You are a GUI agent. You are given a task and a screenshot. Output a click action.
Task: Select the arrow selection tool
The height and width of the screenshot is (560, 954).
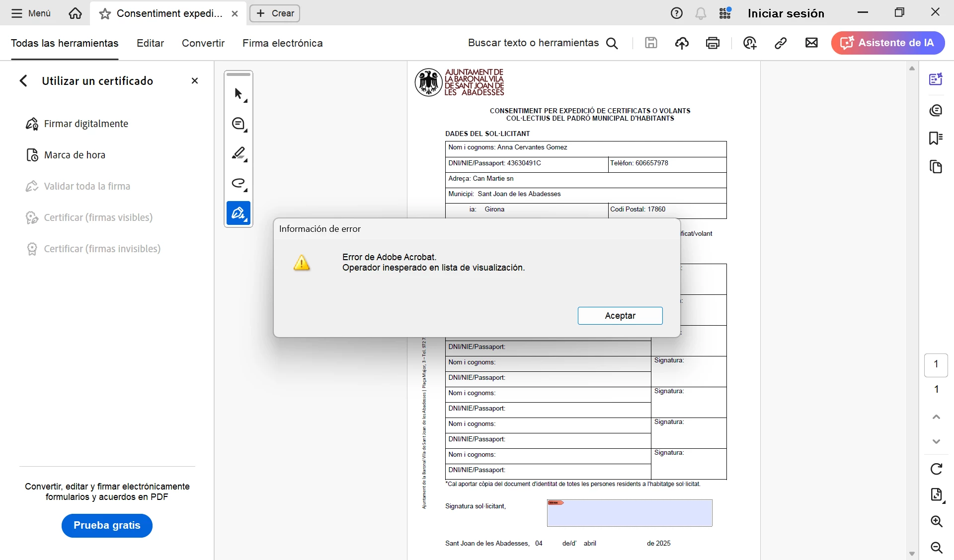pyautogui.click(x=238, y=94)
